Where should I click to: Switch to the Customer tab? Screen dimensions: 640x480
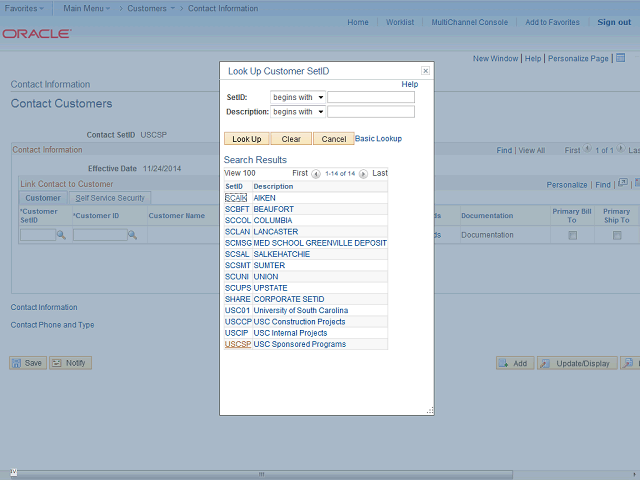(x=43, y=198)
